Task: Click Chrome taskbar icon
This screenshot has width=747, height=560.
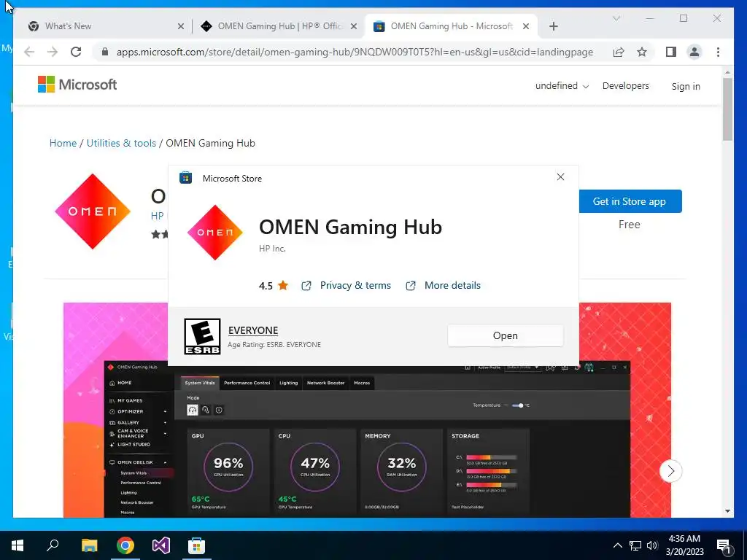Action: [125, 545]
